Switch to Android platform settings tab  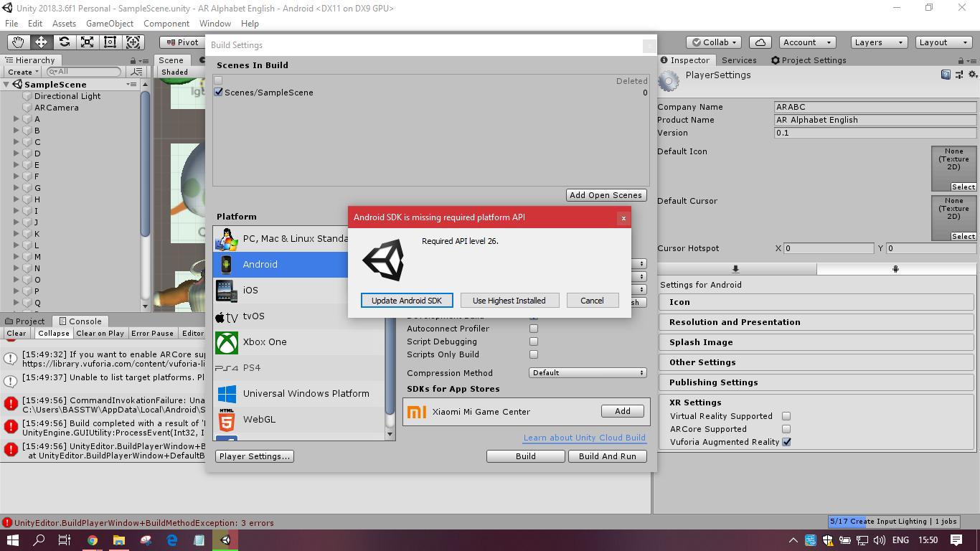pyautogui.click(x=896, y=269)
